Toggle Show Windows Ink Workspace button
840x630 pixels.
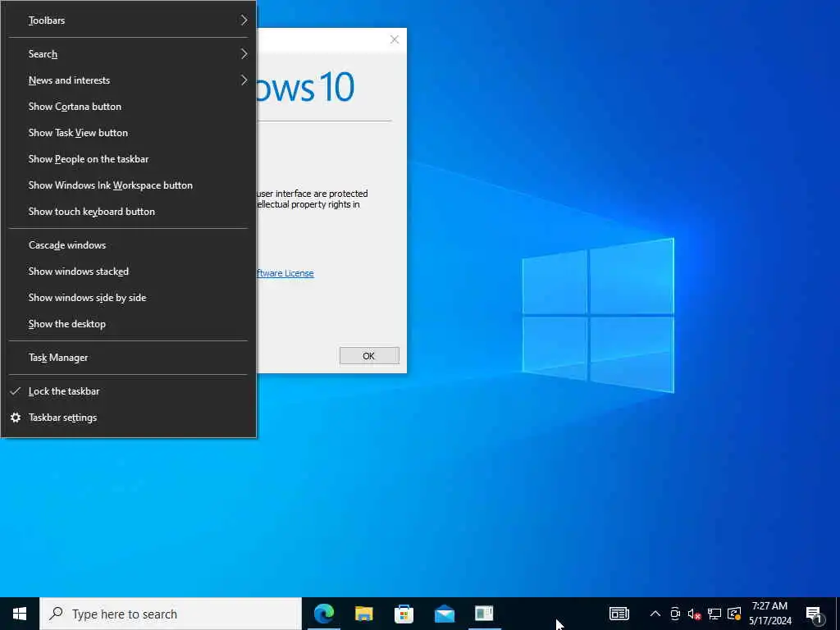(128, 185)
